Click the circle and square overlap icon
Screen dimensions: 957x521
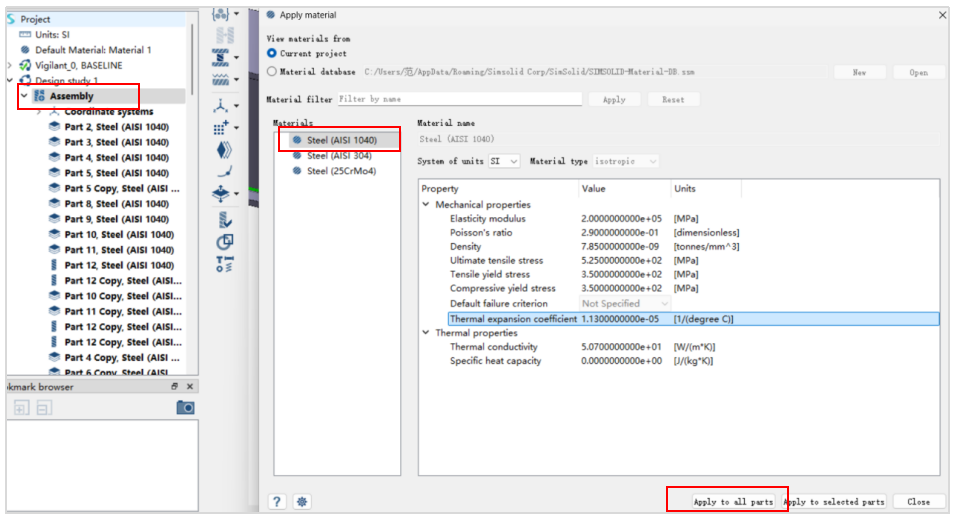[224, 242]
